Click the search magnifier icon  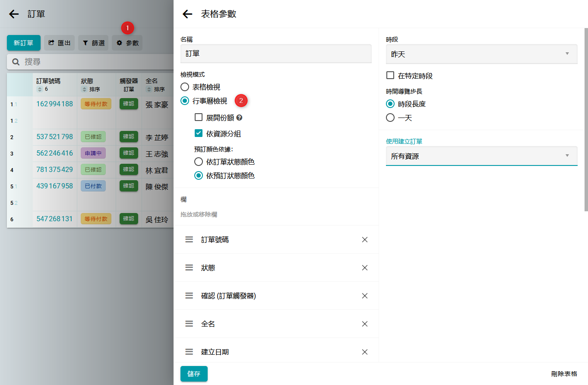pyautogui.click(x=16, y=62)
